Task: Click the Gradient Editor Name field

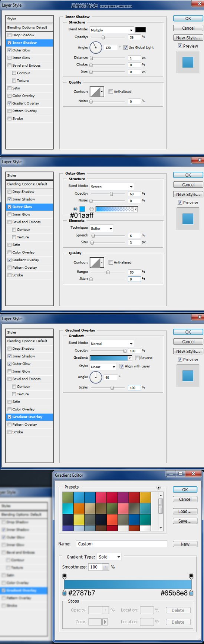Action: click(122, 544)
